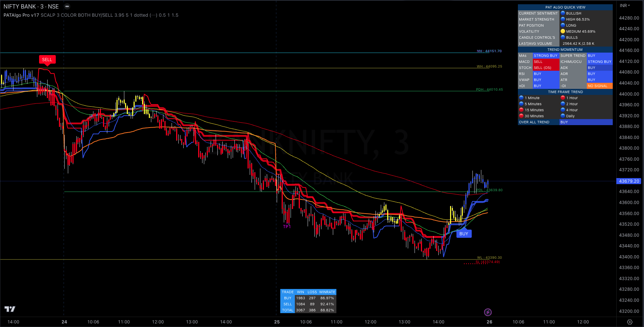The width and height of the screenshot is (644, 327).
Task: Click the 5 Minutes trend row
Action: pyautogui.click(x=539, y=104)
